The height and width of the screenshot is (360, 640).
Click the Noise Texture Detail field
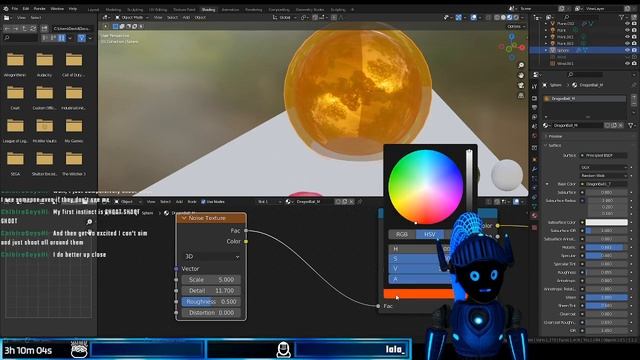(x=211, y=291)
